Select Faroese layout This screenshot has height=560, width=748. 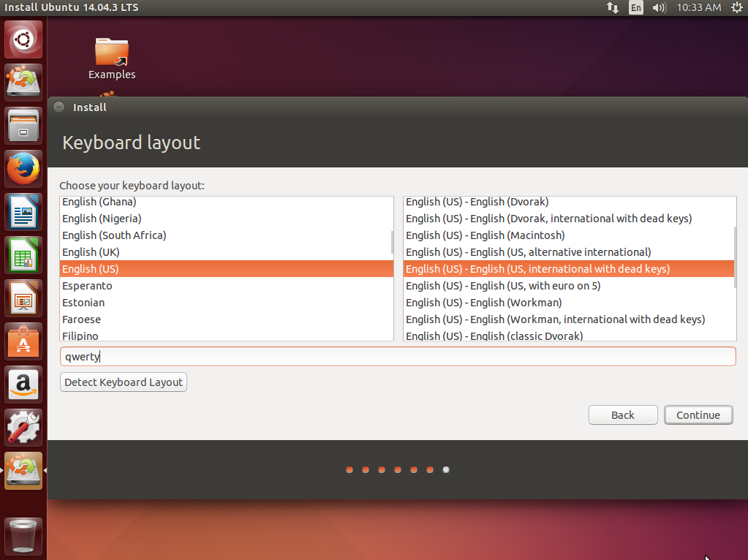[227, 319]
